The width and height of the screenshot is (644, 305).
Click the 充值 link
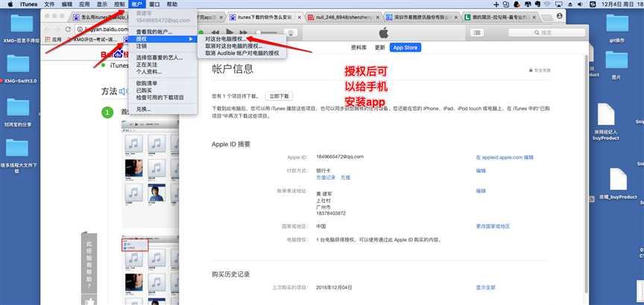click(345, 177)
